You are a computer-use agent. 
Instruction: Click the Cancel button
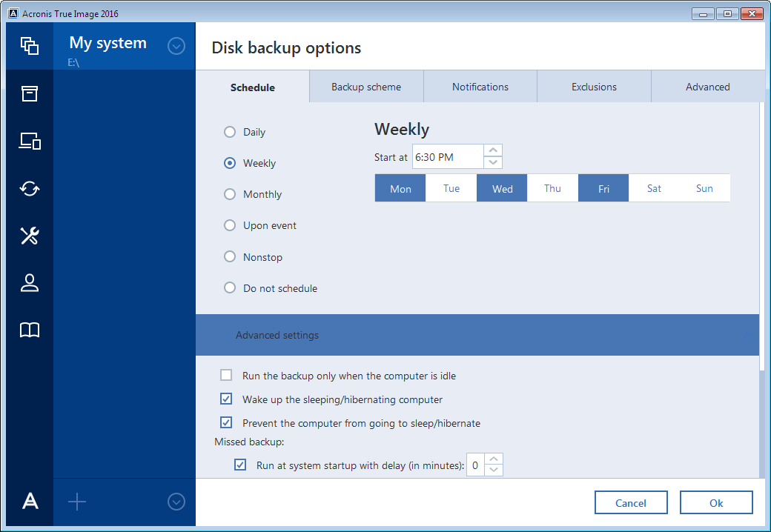click(631, 503)
